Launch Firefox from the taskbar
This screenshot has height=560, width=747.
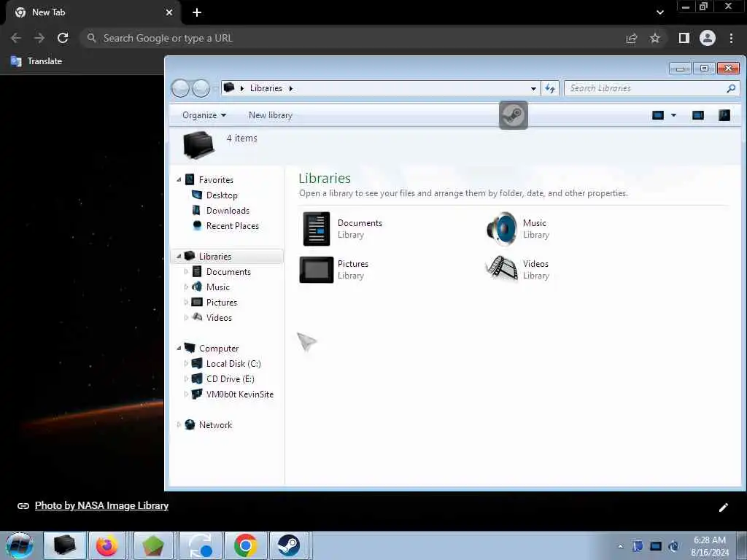107,545
